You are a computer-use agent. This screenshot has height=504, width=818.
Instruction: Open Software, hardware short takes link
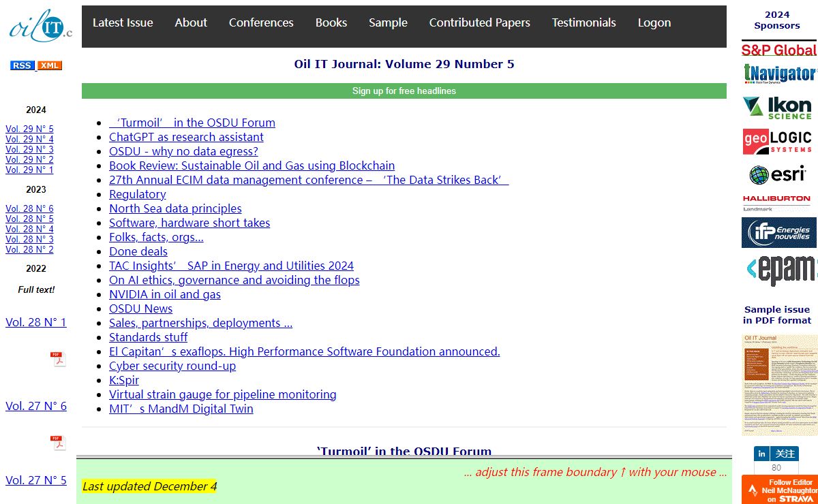(x=190, y=223)
